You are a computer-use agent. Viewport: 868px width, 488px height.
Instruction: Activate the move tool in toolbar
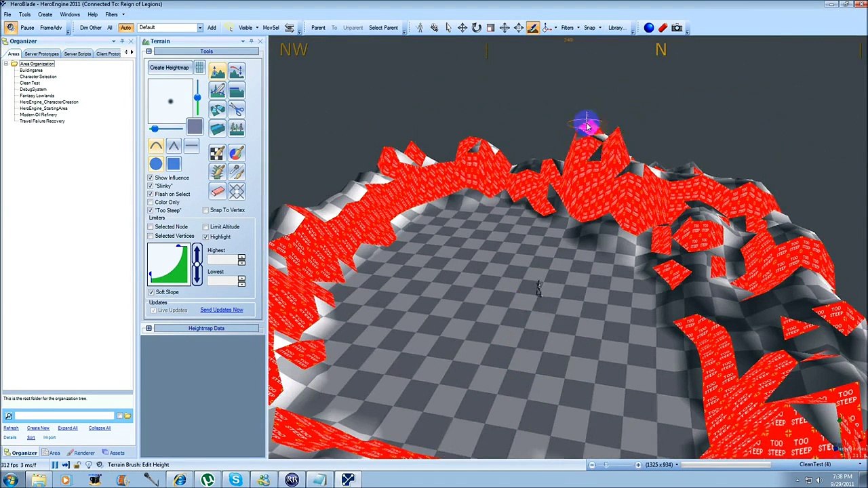point(462,28)
